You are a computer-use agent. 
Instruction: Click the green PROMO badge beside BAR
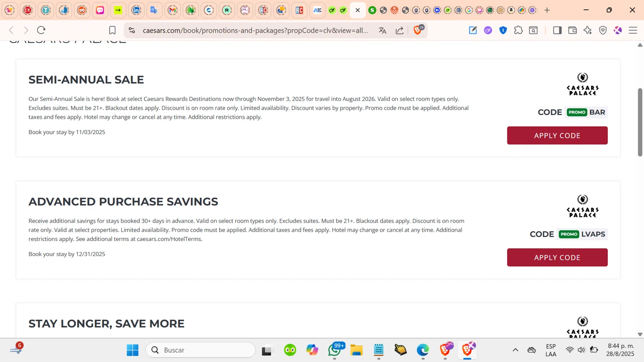point(577,112)
